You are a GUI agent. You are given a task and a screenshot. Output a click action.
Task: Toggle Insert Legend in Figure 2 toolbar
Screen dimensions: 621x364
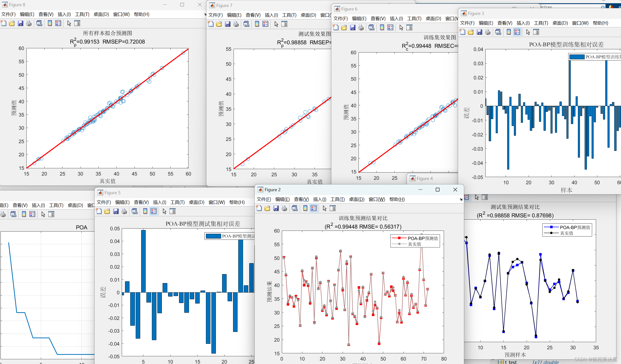pos(314,208)
